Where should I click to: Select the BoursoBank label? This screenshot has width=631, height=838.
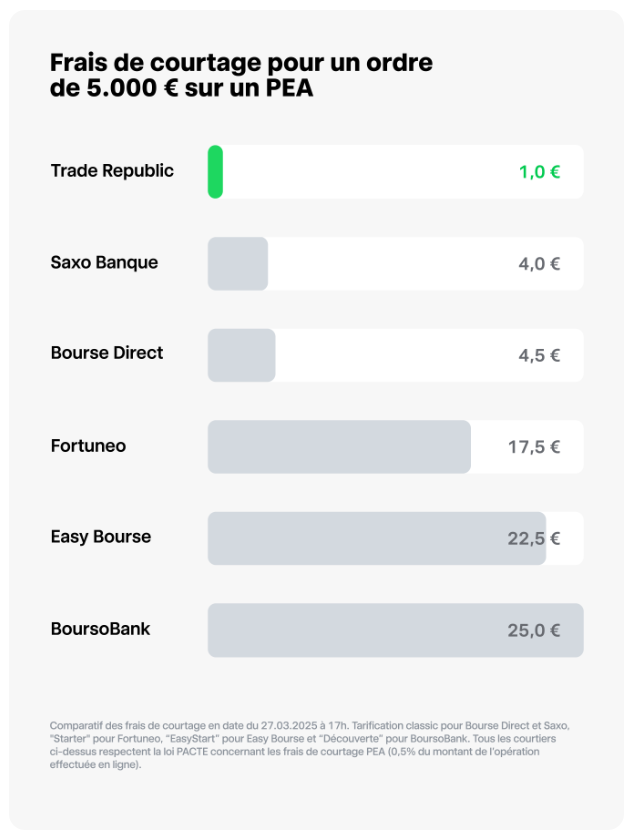[100, 629]
